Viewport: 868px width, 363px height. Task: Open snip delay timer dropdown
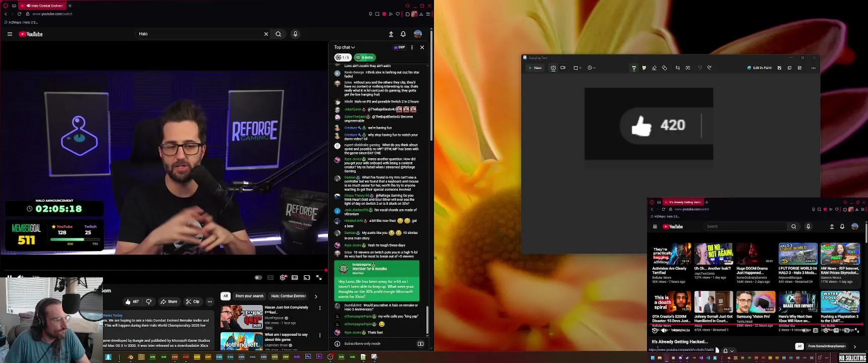(x=591, y=68)
